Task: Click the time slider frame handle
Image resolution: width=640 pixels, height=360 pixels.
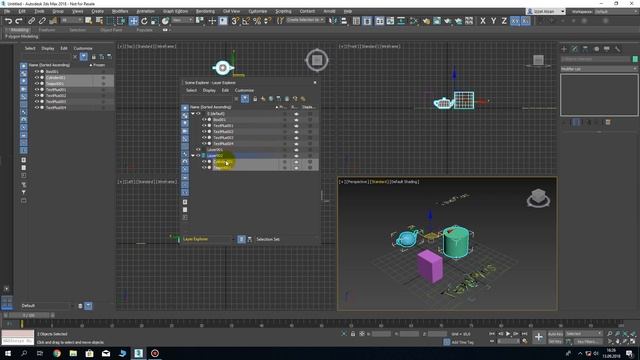Action: coord(28,316)
